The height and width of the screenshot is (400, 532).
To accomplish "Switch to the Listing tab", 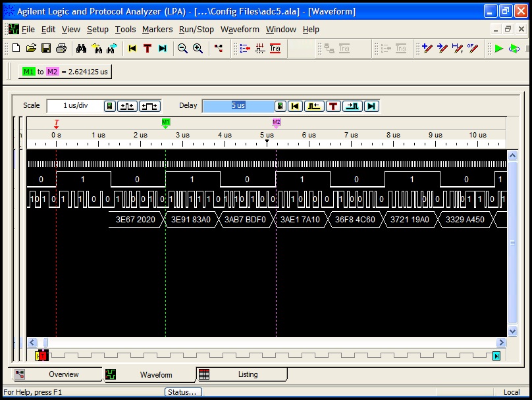I will [x=242, y=374].
